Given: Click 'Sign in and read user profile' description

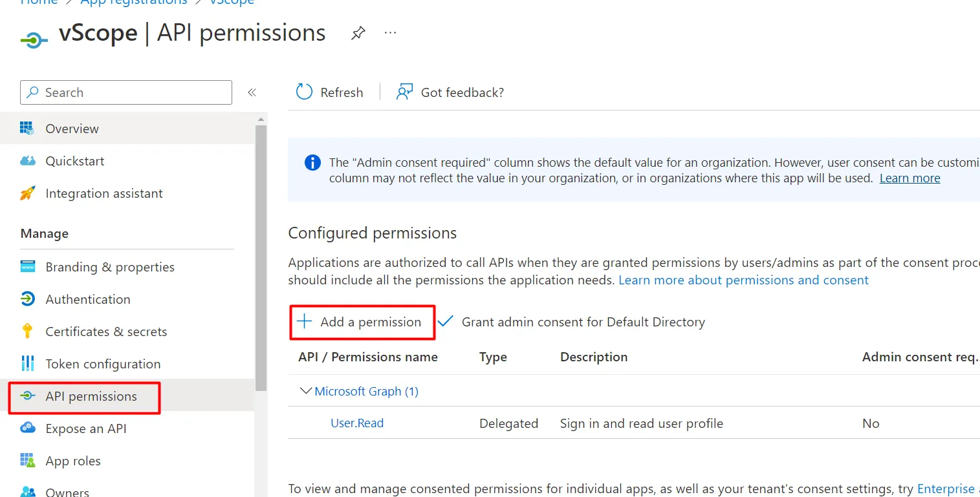Looking at the screenshot, I should [x=642, y=423].
